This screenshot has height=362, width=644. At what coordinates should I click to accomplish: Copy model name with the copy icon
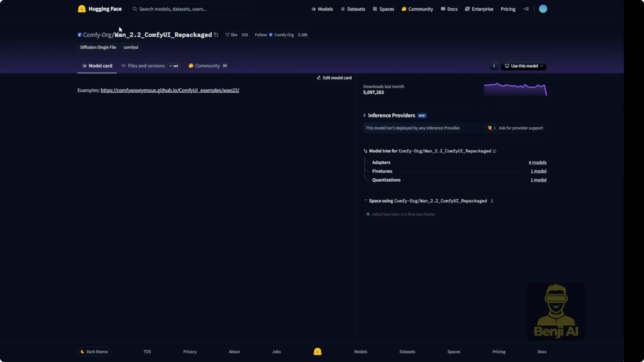216,35
